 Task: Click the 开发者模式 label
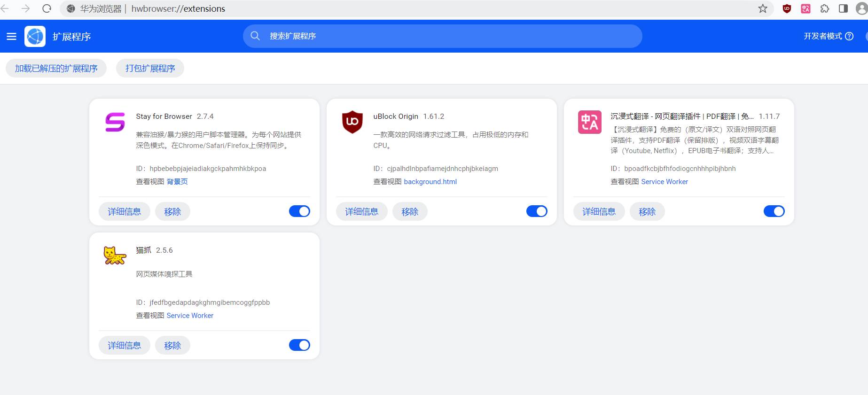823,36
